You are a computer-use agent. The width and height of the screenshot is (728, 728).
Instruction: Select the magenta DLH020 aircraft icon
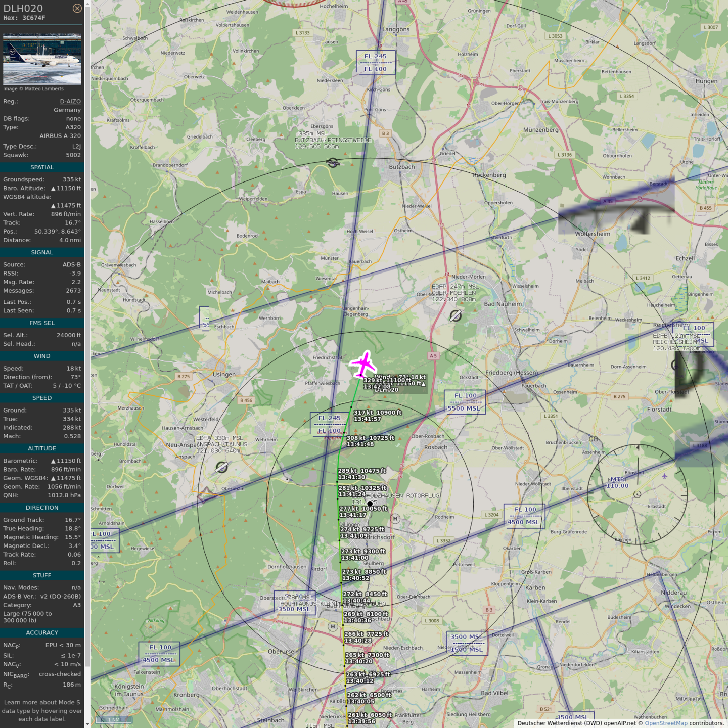coord(363,364)
